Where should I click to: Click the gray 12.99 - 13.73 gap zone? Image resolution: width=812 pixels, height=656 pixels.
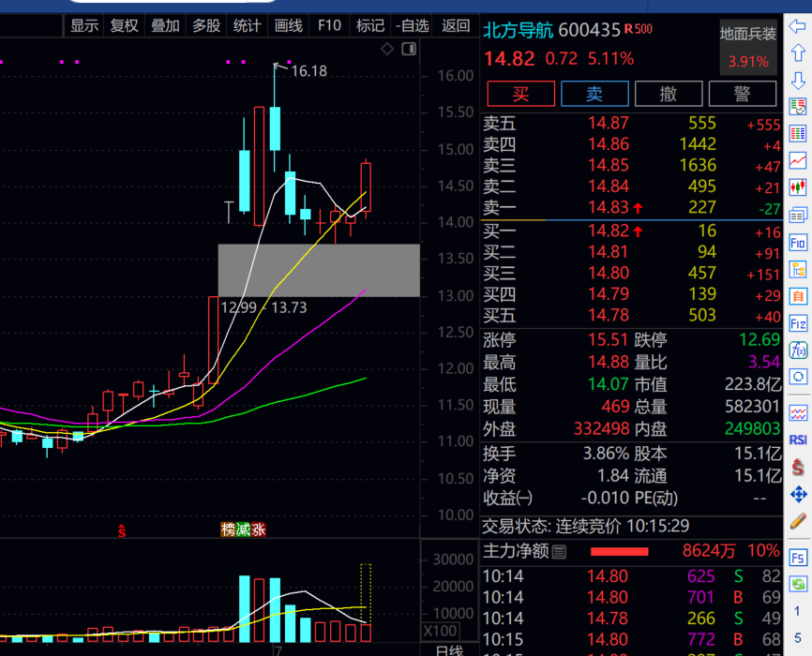tap(319, 270)
